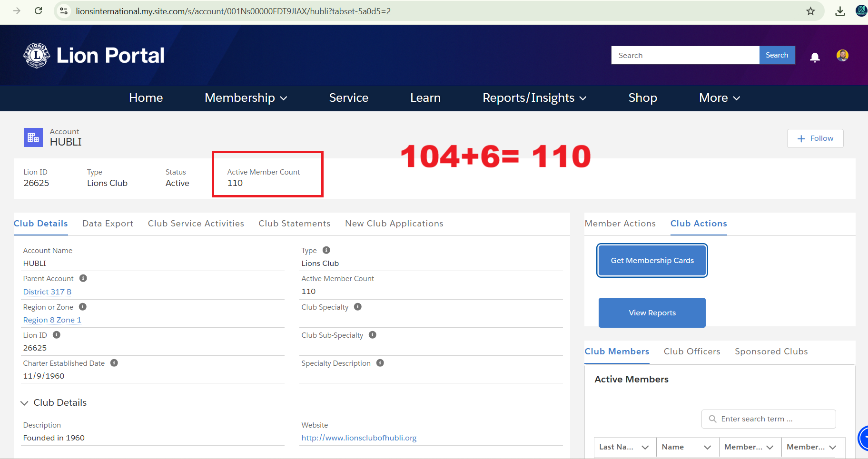Collapse the Club Details section

(25, 403)
